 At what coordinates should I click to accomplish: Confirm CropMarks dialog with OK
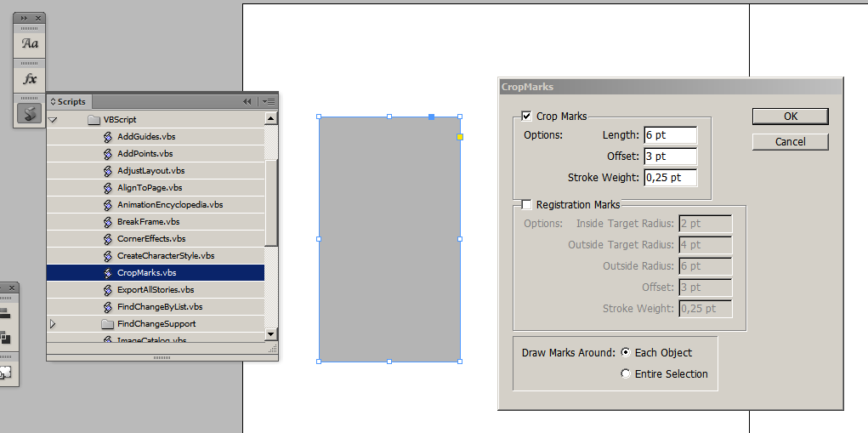point(791,117)
